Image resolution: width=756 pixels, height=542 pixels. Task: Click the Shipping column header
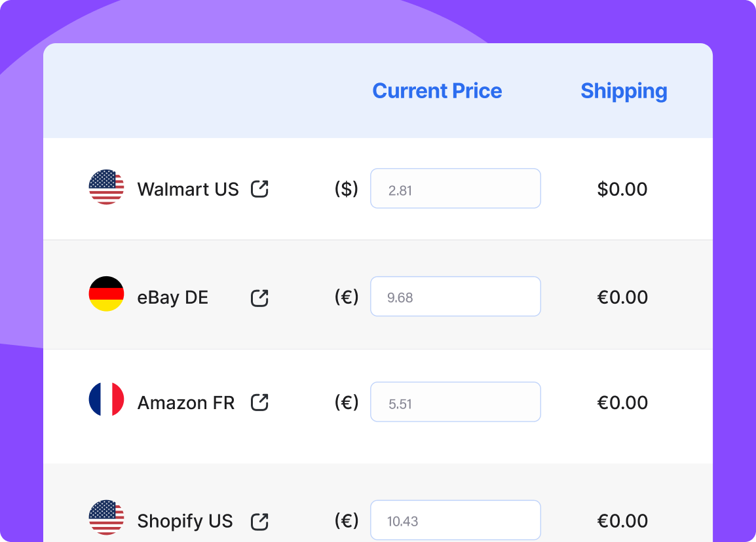coord(624,92)
